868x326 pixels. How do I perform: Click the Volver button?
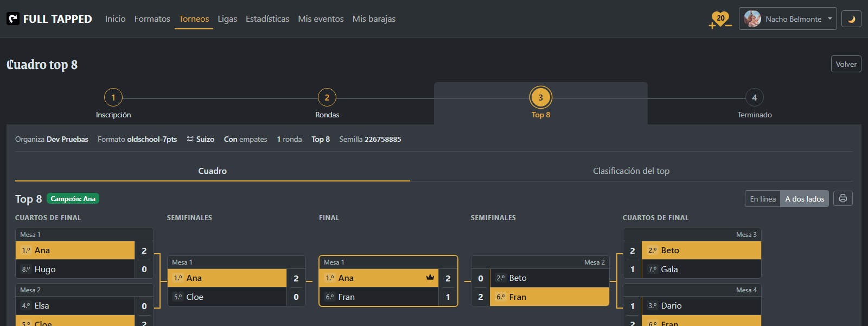point(846,64)
